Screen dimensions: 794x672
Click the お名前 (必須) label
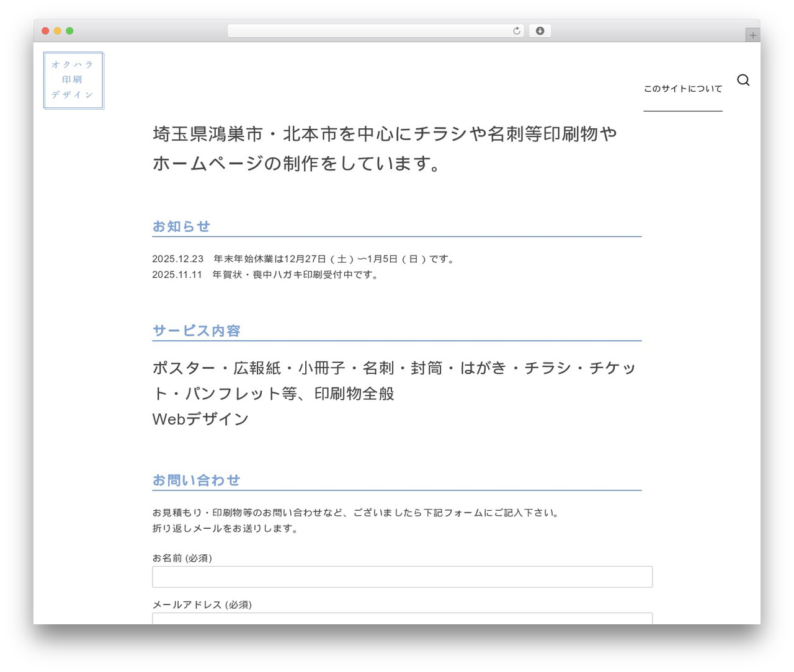pyautogui.click(x=182, y=558)
